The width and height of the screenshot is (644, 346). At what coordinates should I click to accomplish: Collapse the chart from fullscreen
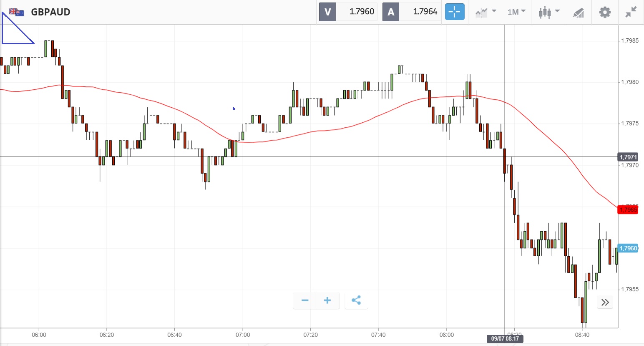click(631, 12)
